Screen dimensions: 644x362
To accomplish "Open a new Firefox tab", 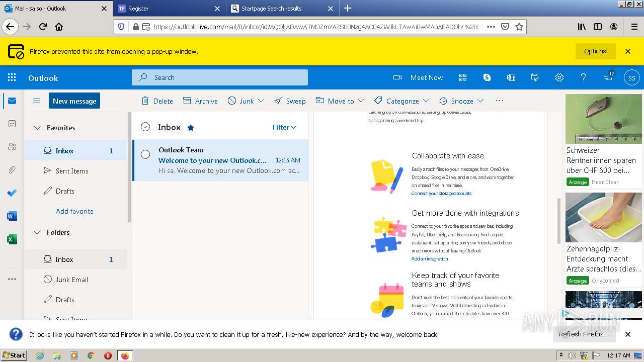I will coord(348,8).
